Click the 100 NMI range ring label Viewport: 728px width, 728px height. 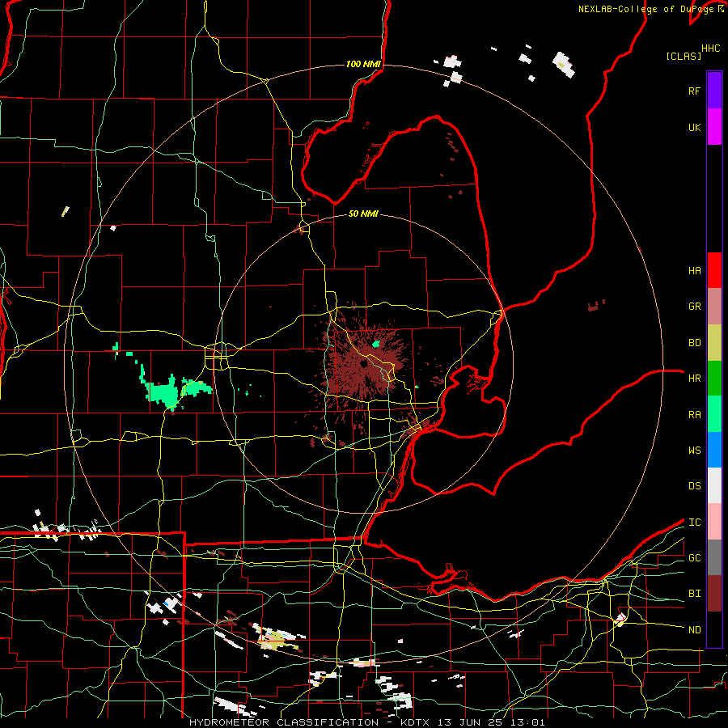click(x=363, y=64)
